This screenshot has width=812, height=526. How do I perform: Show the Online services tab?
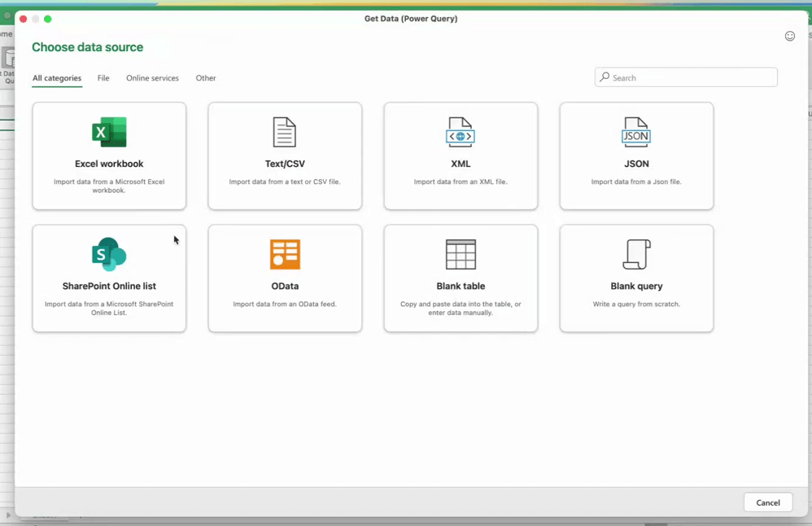(x=152, y=78)
